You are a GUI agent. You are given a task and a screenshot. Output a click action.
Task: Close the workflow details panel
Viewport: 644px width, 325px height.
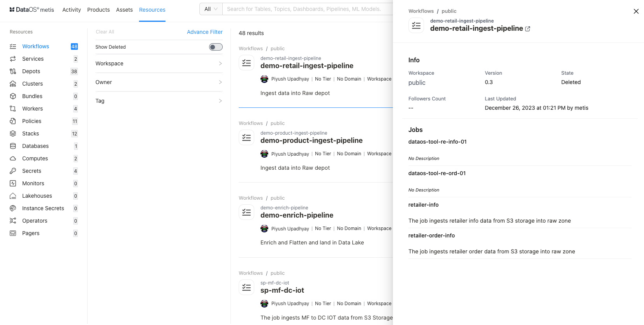coord(636,11)
